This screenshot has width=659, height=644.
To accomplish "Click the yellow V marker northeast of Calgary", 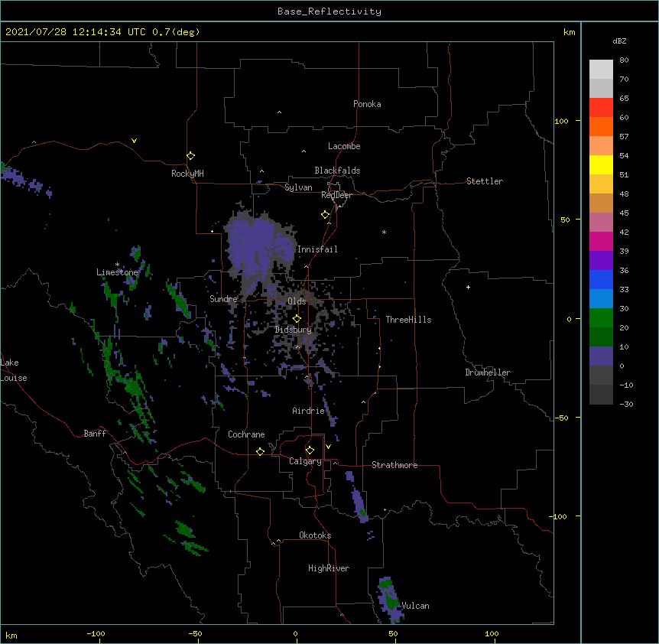I will coord(328,447).
